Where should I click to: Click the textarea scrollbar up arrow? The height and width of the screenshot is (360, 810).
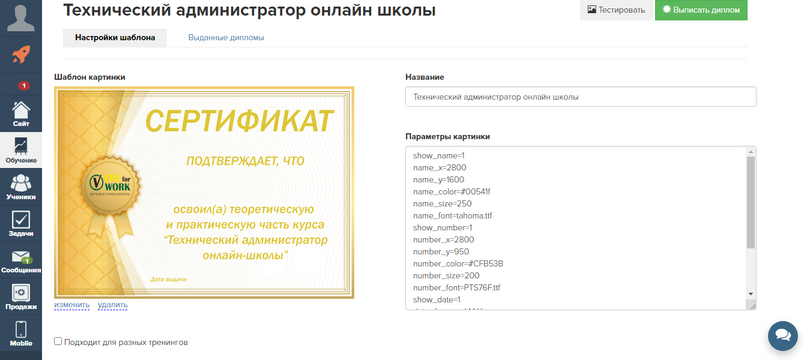pyautogui.click(x=752, y=151)
